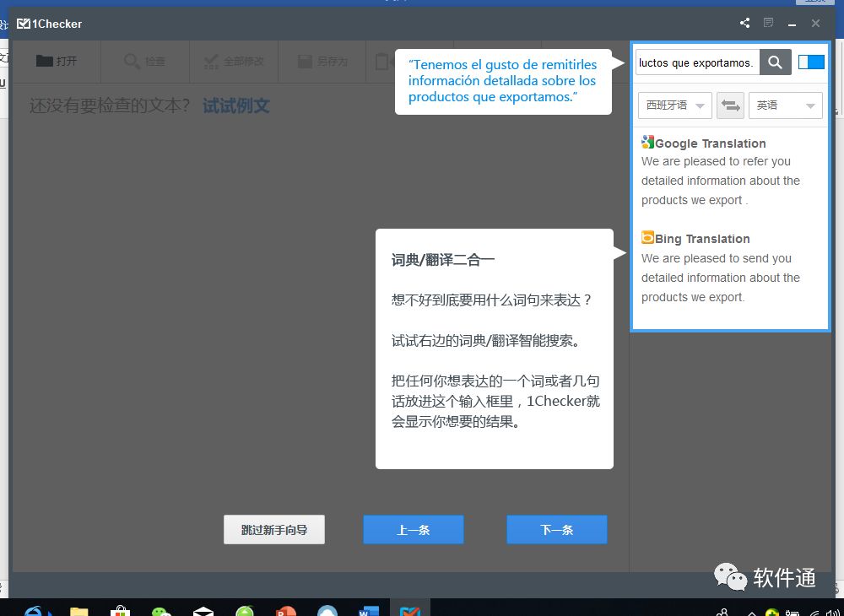Click the 词典/翻译二合一 heading
The width and height of the screenshot is (844, 616).
point(442,261)
